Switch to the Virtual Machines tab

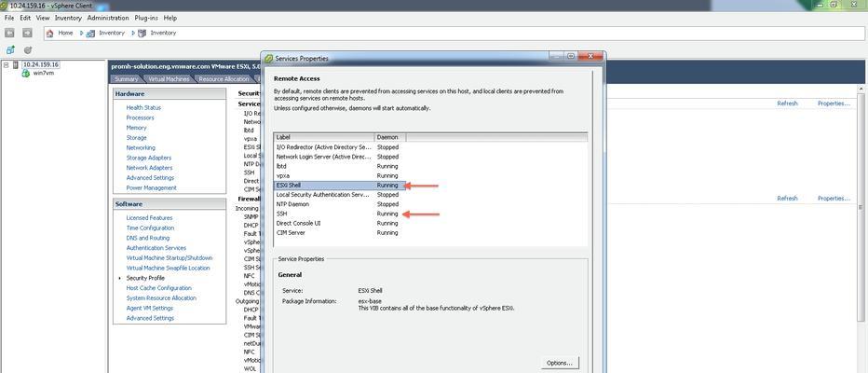[169, 78]
